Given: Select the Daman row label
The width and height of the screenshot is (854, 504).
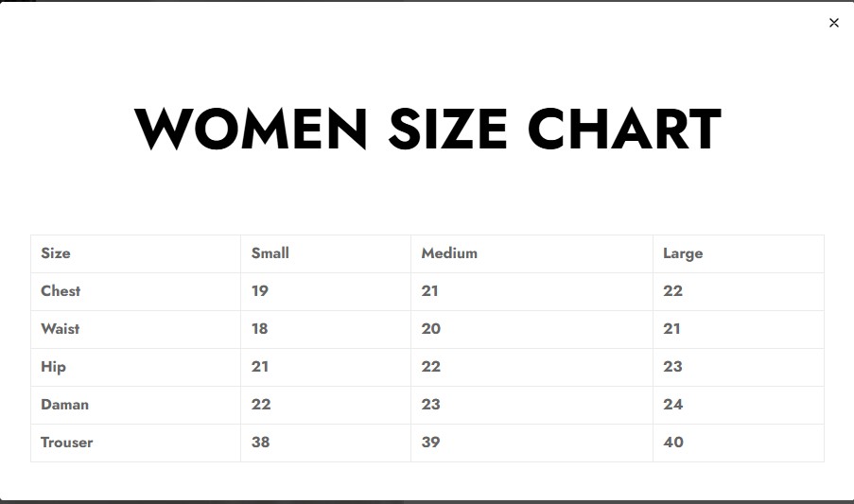Looking at the screenshot, I should click(64, 405).
